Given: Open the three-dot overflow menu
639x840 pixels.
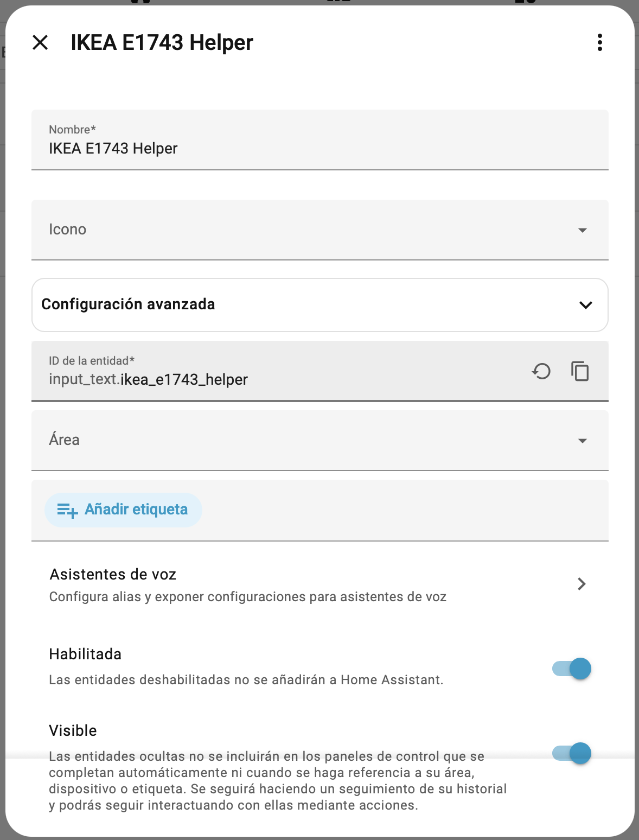Looking at the screenshot, I should click(599, 42).
